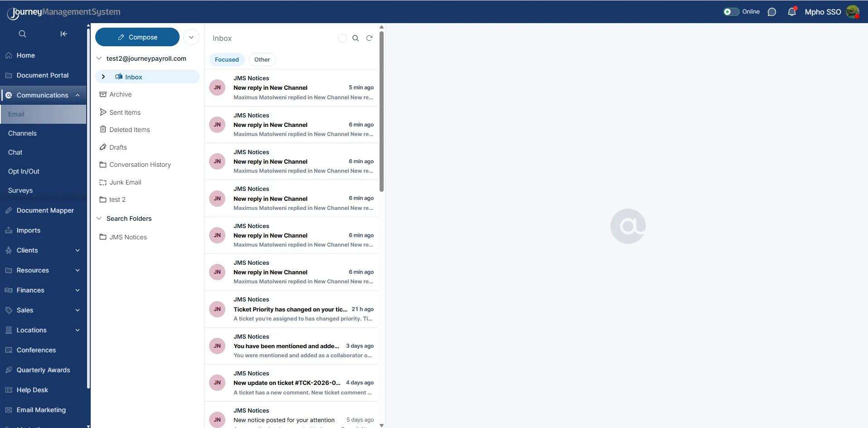Open the Ticket Priority has changed email
This screenshot has width=868, height=428.
pyautogui.click(x=291, y=309)
